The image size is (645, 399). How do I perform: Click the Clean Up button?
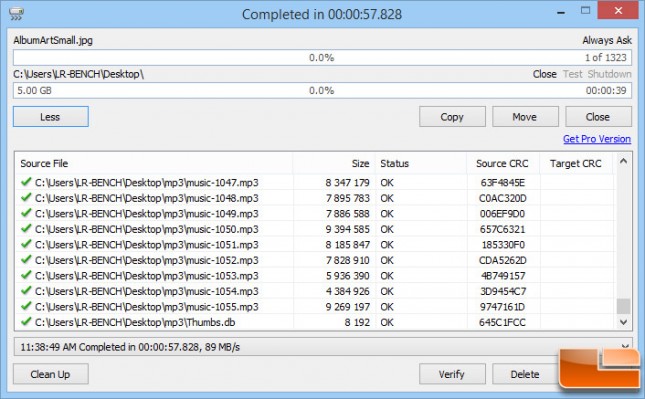51,374
